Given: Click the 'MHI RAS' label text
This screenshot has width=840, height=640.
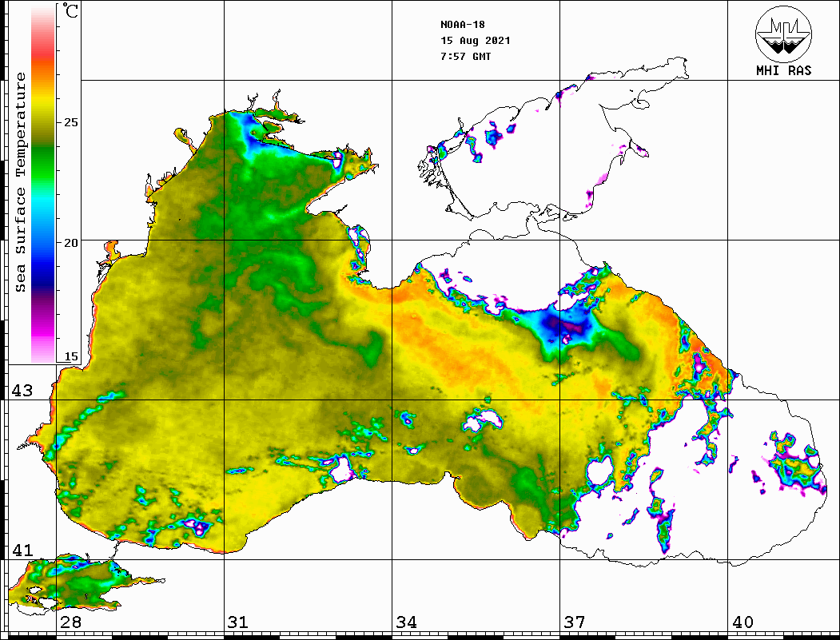Looking at the screenshot, I should pos(783,70).
